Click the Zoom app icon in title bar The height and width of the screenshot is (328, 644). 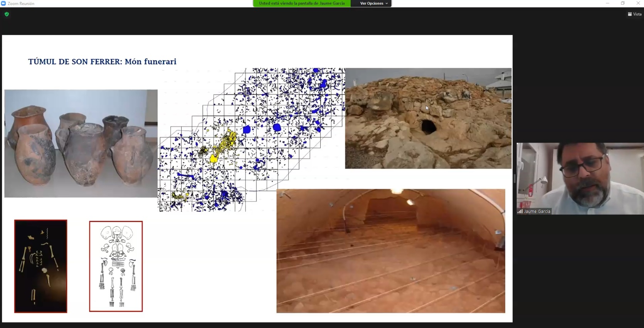(3, 3)
